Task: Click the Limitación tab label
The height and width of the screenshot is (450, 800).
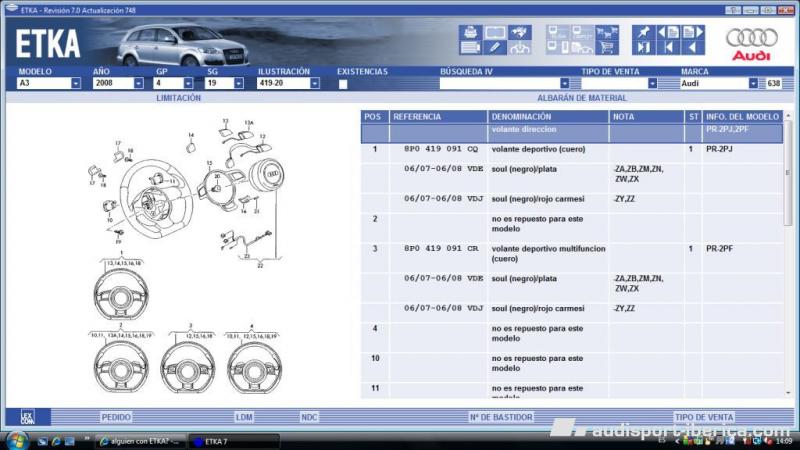Action: point(179,97)
